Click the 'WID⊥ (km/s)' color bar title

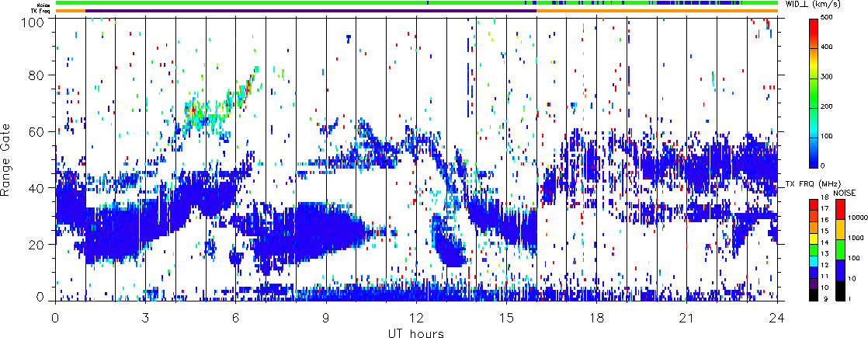[x=813, y=5]
